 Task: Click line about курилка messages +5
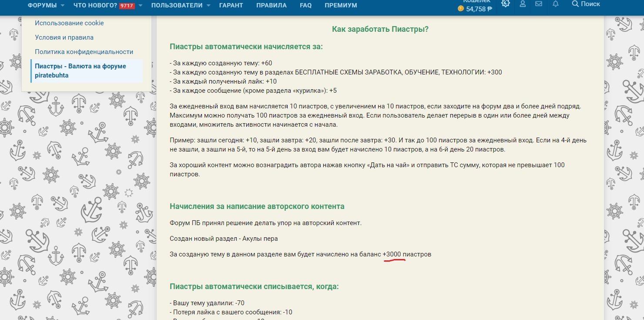pos(253,91)
